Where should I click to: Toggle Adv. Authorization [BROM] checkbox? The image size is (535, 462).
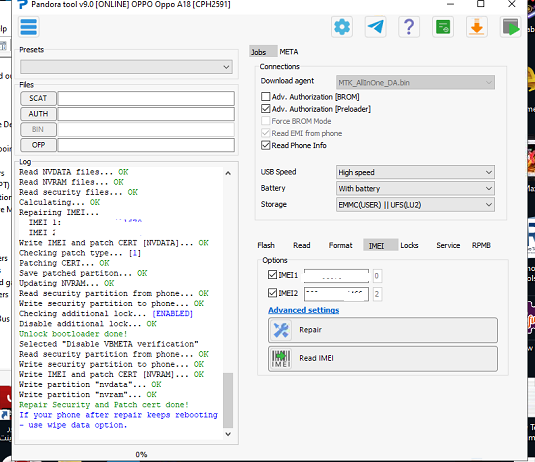[x=265, y=97]
